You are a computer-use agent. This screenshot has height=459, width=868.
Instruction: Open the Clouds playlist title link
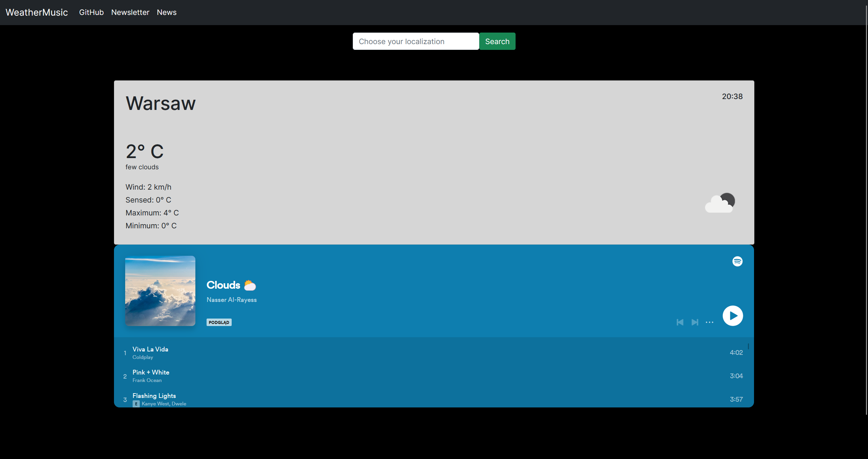point(223,285)
